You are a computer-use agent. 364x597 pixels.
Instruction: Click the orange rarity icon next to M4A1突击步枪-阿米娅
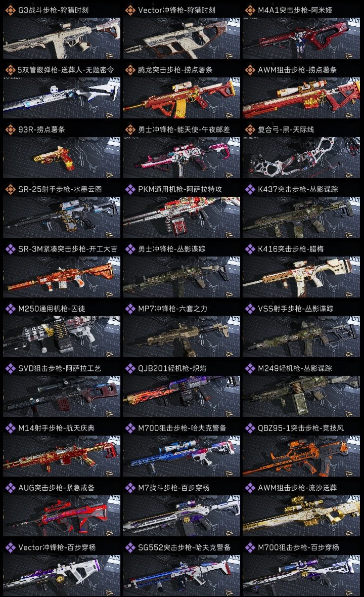click(250, 10)
